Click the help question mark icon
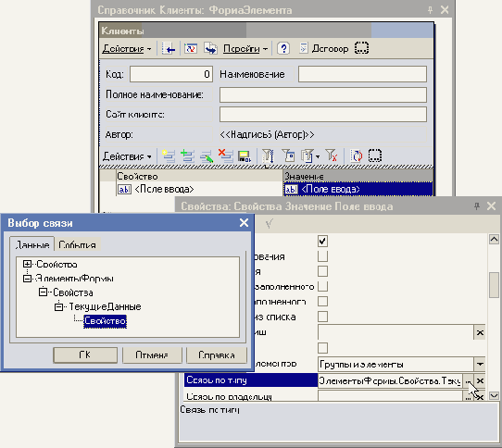The image size is (502, 448). click(x=283, y=49)
